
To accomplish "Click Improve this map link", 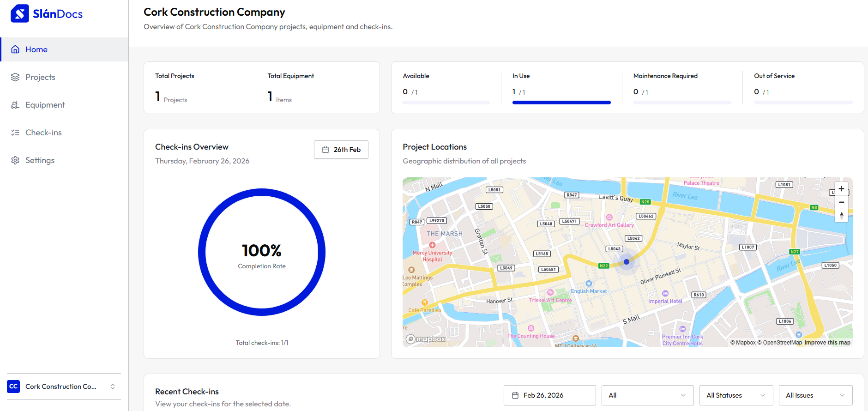I will pos(827,343).
